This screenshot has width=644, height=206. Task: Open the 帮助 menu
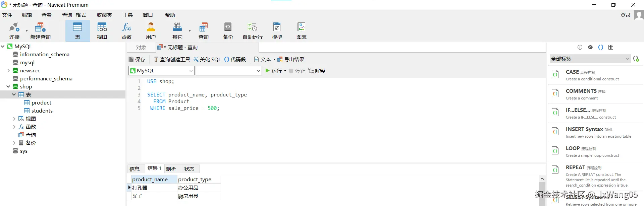(170, 15)
